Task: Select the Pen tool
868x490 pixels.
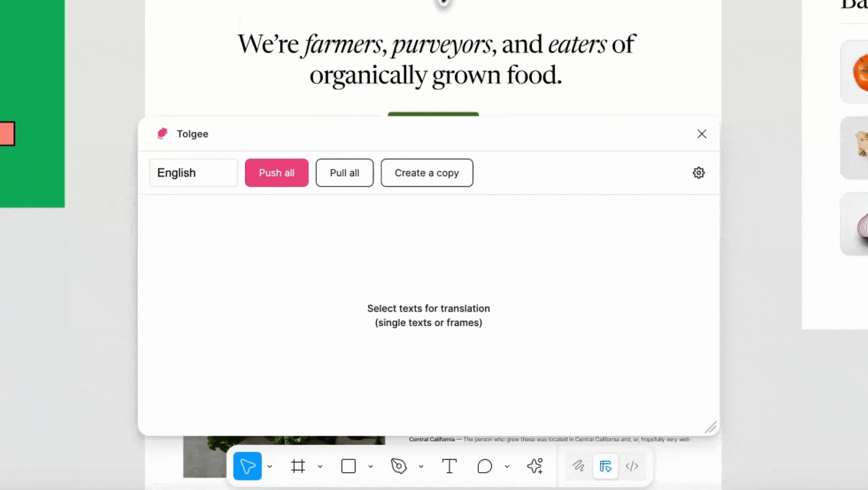Action: 399,466
